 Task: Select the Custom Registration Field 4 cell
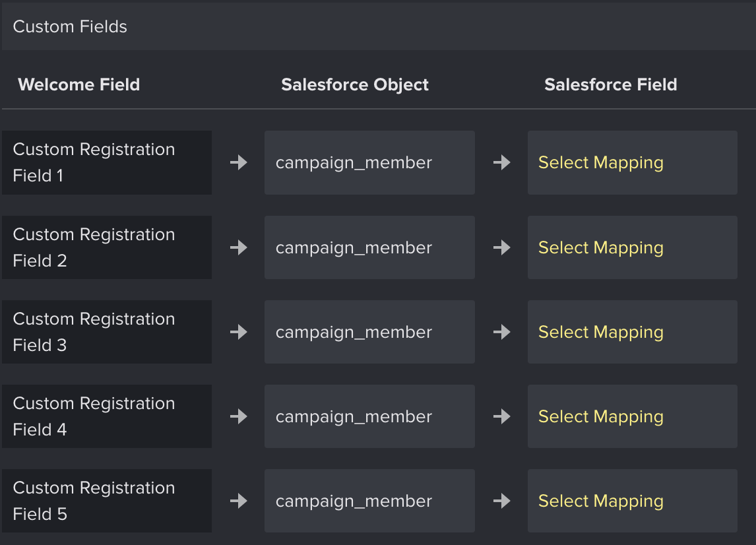[107, 416]
